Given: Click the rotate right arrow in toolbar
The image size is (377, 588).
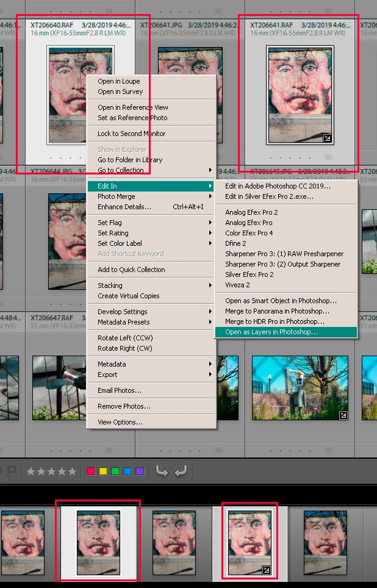Looking at the screenshot, I should [x=181, y=471].
